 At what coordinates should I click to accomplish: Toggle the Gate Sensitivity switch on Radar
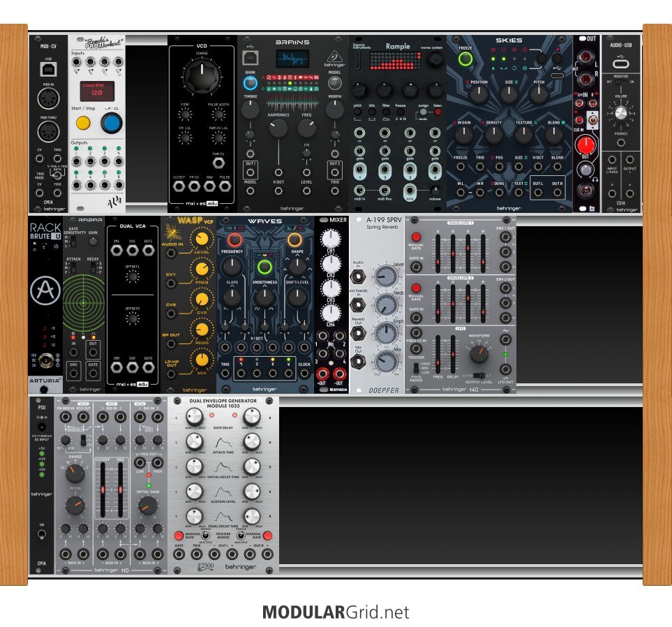74,241
